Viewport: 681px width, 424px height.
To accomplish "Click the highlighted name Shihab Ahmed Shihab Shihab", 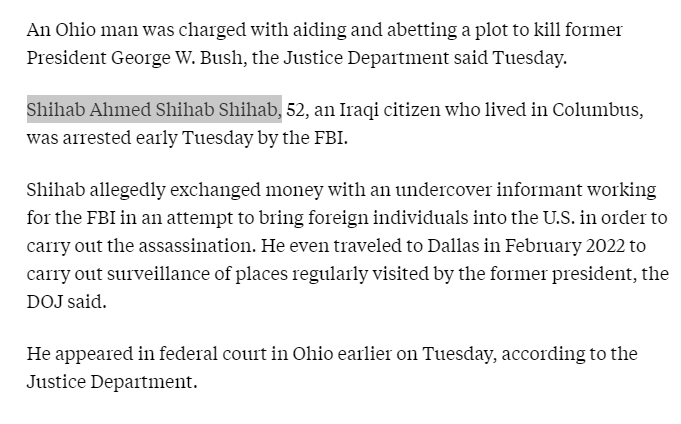I will (x=154, y=109).
